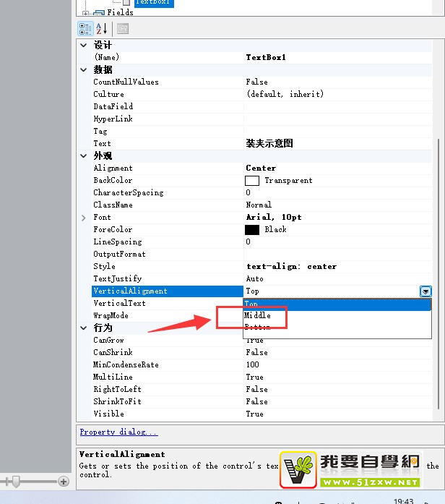Image resolution: width=445 pixels, height=504 pixels.
Task: Click the zoom-in plus icon
Action: click(x=64, y=482)
